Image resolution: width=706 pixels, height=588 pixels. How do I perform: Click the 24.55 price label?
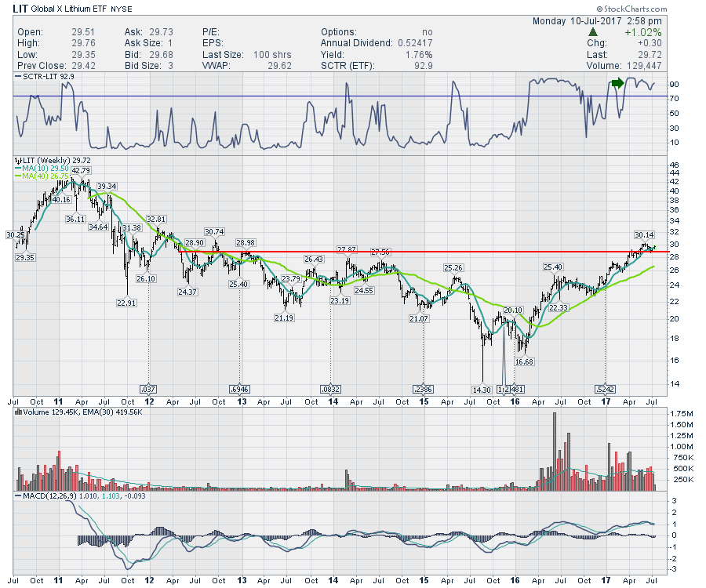point(364,291)
